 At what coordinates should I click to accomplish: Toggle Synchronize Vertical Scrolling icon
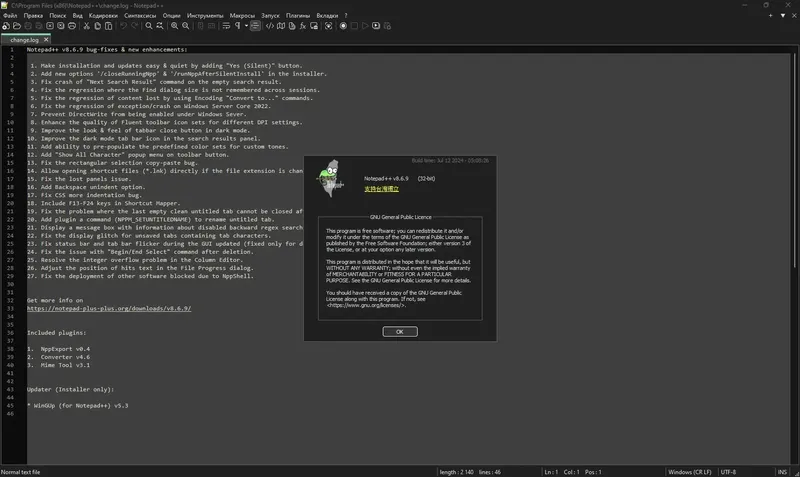pyautogui.click(x=201, y=26)
